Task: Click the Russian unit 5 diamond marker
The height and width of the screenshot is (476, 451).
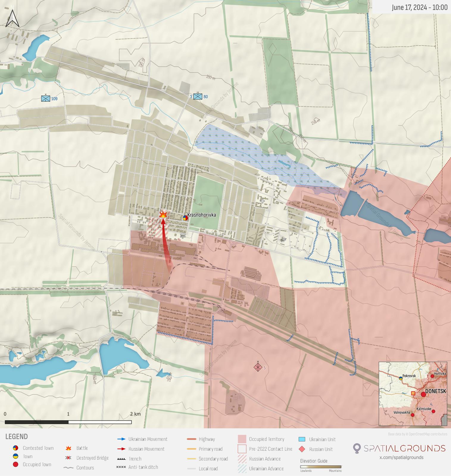Action: tap(258, 367)
